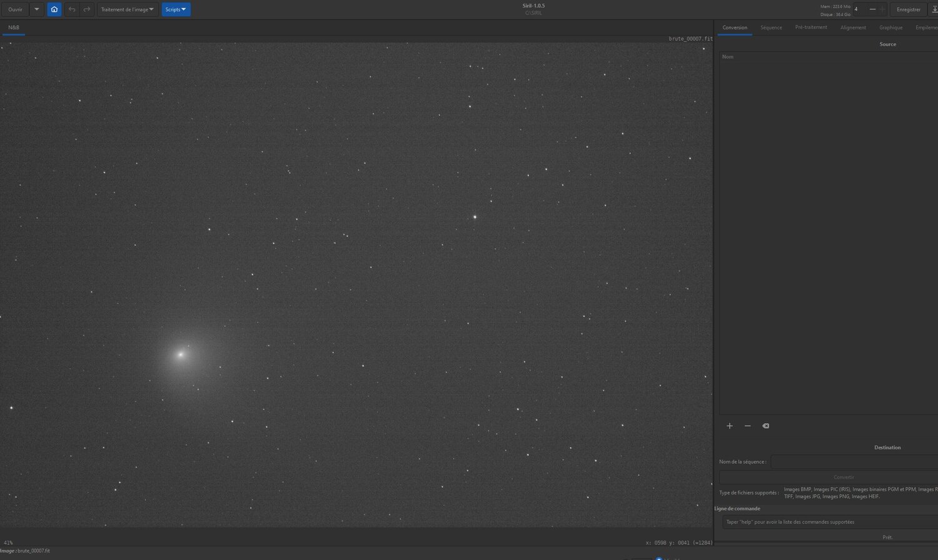Click the redo arrow in the toolbar

87,9
